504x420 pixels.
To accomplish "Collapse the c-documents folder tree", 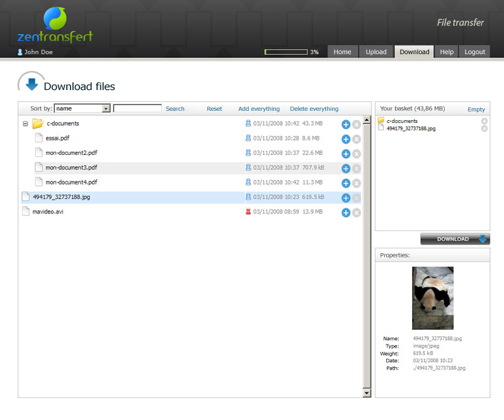I will coord(25,123).
